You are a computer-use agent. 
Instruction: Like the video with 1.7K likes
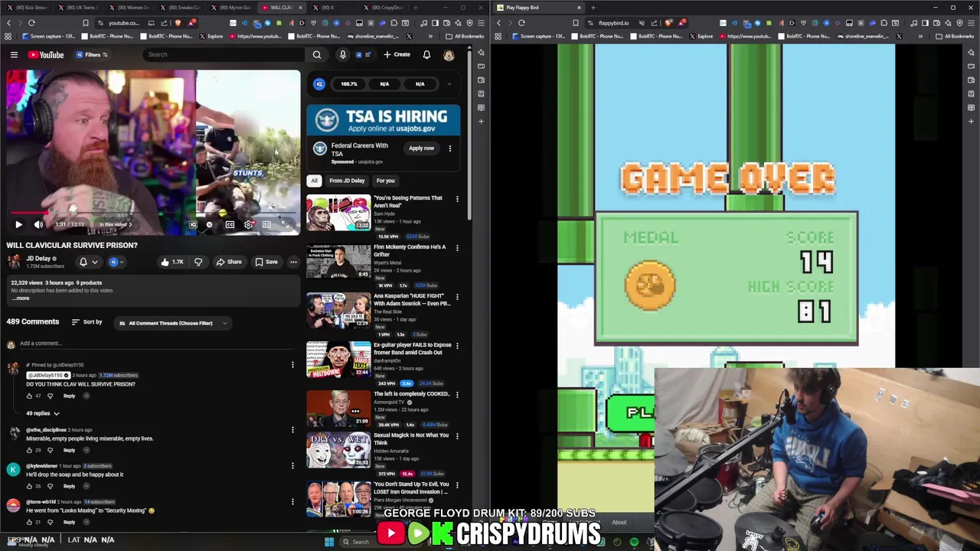tap(171, 262)
